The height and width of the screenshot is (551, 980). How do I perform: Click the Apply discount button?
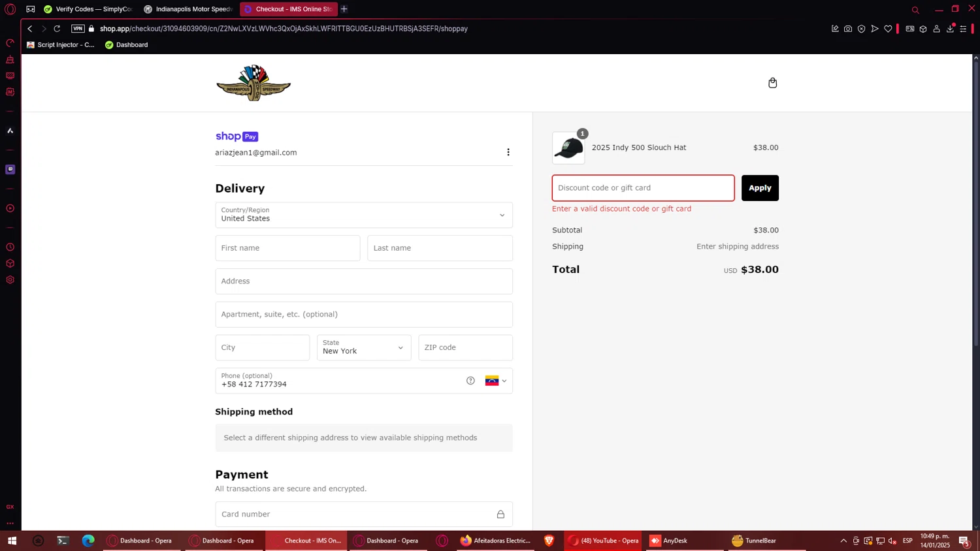click(x=760, y=188)
